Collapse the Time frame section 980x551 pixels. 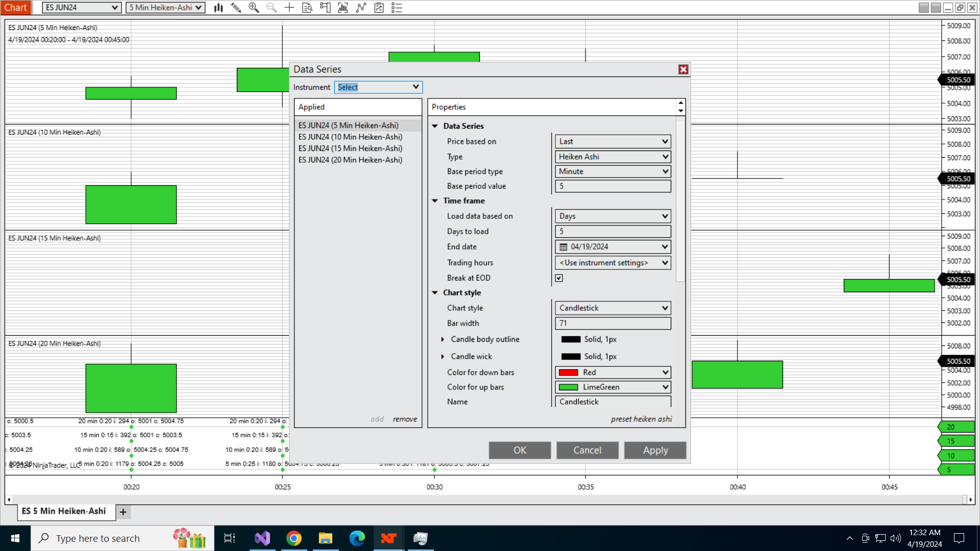pos(435,201)
